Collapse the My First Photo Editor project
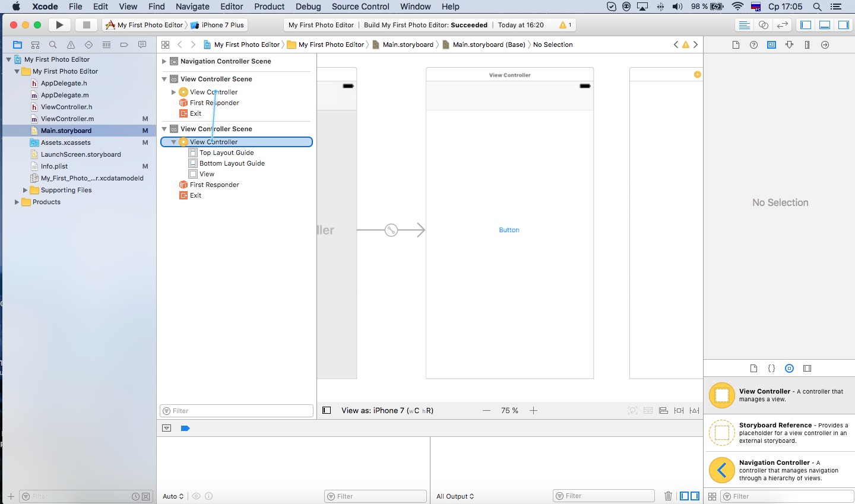This screenshot has width=855, height=504. click(8, 59)
